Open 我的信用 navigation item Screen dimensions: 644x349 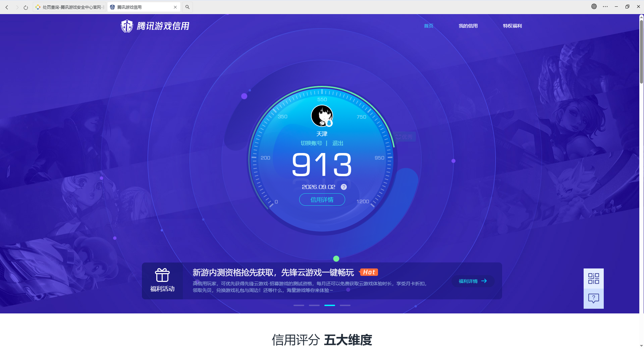click(468, 26)
